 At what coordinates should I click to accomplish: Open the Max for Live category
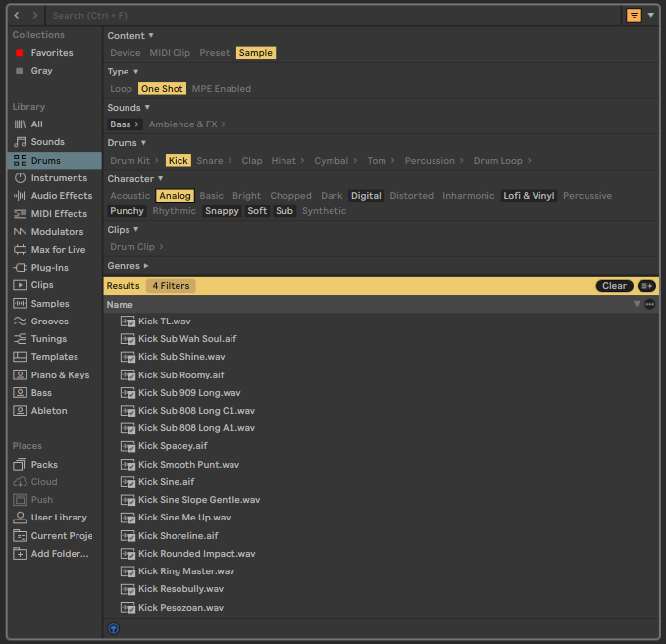49,250
